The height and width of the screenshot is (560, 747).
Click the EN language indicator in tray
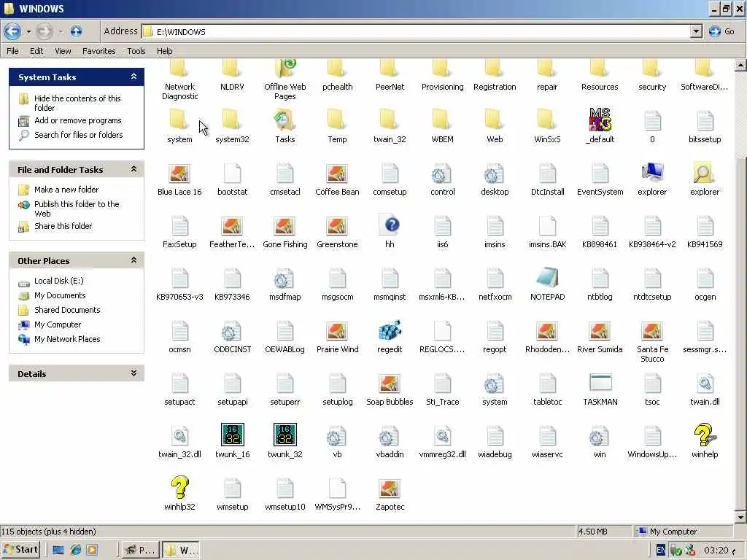(661, 550)
